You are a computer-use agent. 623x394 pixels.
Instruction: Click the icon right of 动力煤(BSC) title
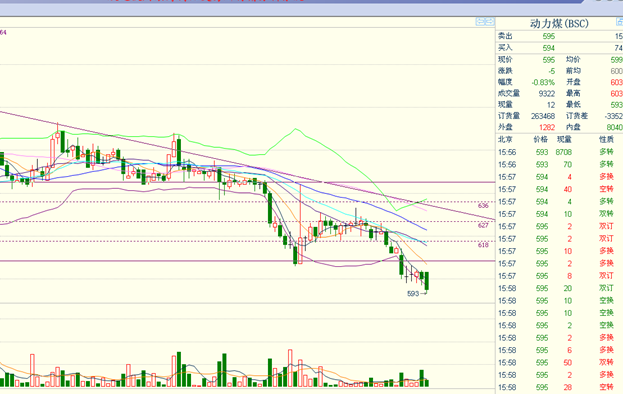click(619, 22)
